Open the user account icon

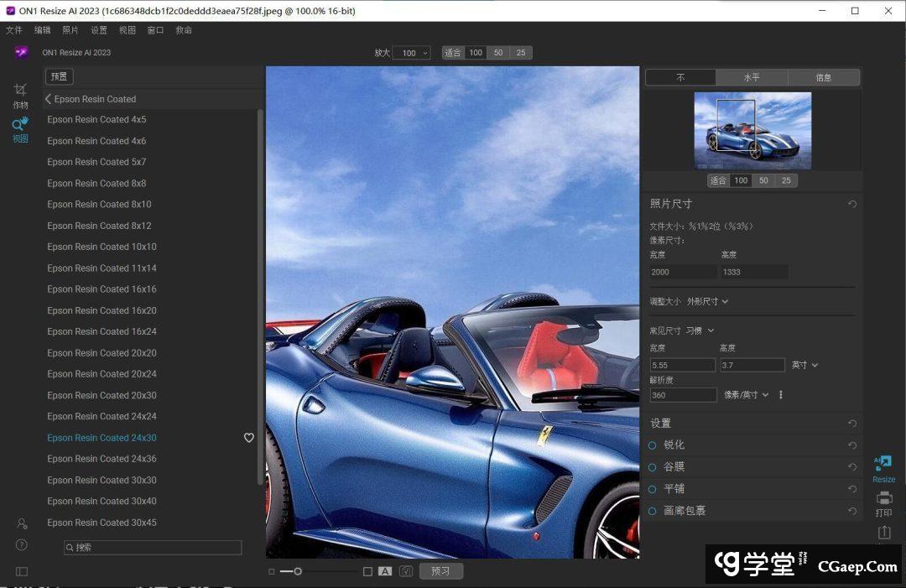pyautogui.click(x=22, y=523)
